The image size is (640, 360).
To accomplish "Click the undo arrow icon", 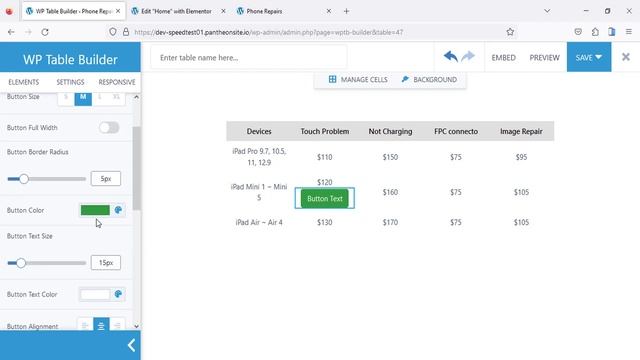I will [451, 56].
